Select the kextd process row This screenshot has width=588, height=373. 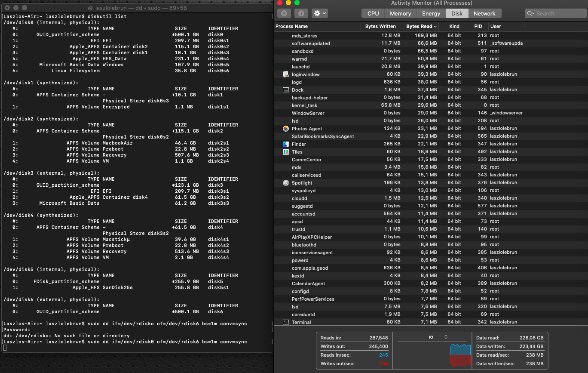(x=431, y=276)
